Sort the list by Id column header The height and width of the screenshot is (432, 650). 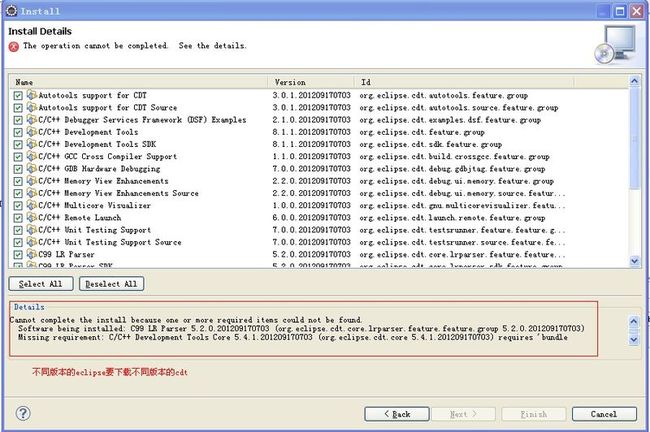coord(464,82)
